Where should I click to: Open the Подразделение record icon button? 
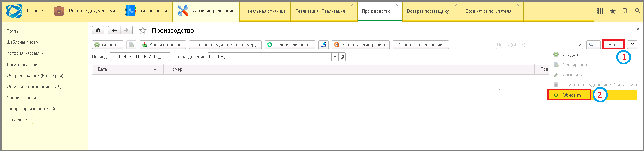tap(342, 57)
